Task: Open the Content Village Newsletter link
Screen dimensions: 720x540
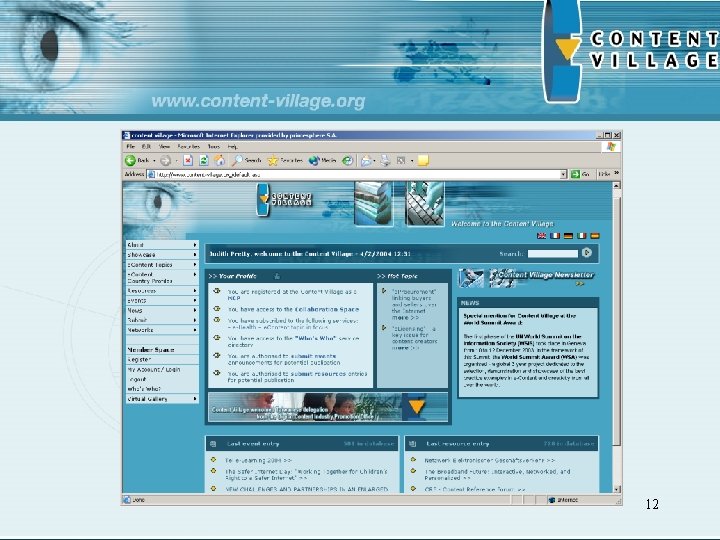Action: 546,275
